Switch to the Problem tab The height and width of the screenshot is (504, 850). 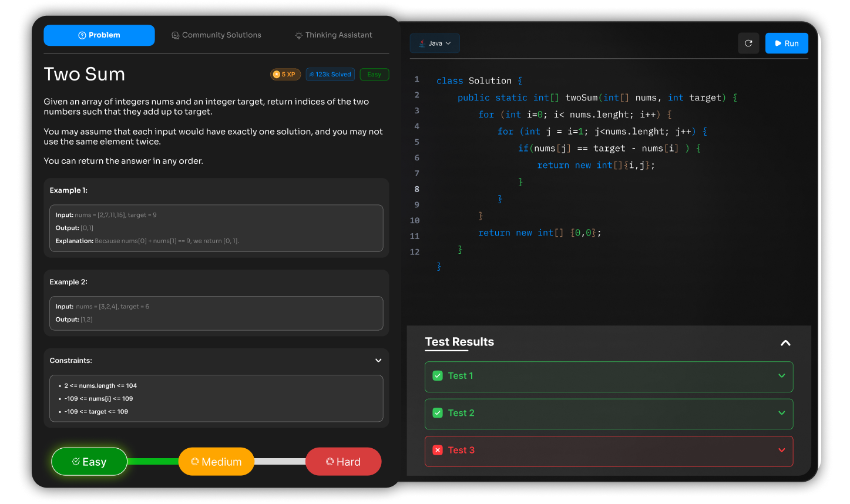pos(99,35)
